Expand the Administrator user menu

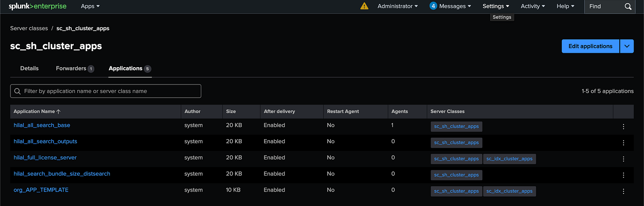[x=397, y=6]
